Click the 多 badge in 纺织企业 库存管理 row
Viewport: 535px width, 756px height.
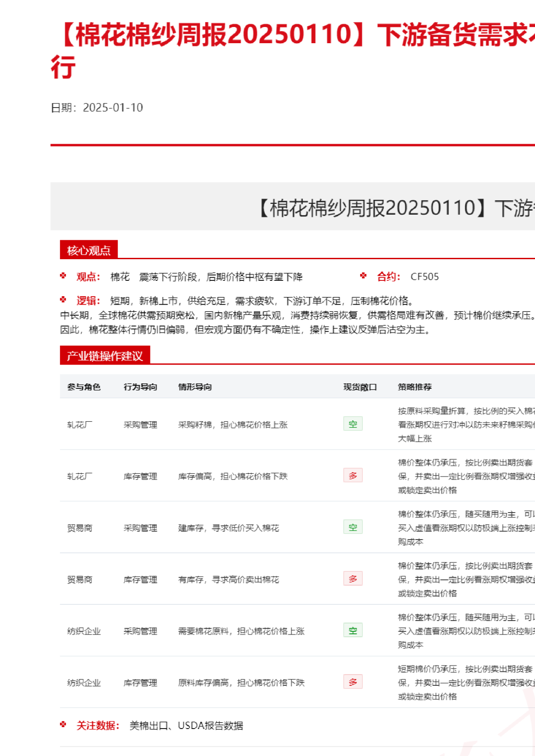(x=353, y=682)
